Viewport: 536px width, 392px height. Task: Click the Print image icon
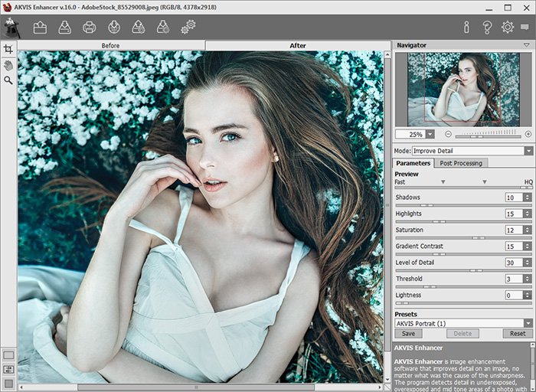(x=90, y=28)
